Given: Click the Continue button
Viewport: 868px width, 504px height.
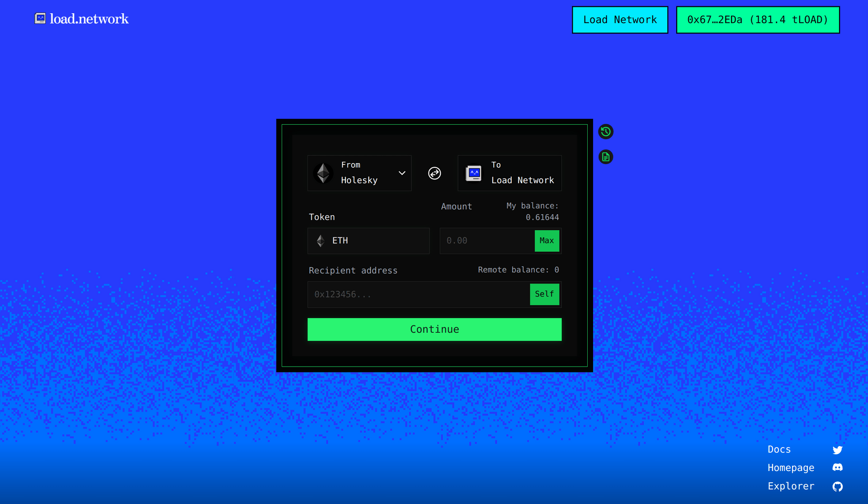Looking at the screenshot, I should [434, 330].
